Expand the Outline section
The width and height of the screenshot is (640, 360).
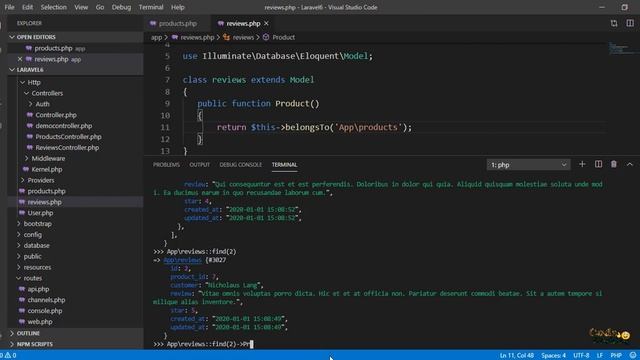tap(28, 333)
